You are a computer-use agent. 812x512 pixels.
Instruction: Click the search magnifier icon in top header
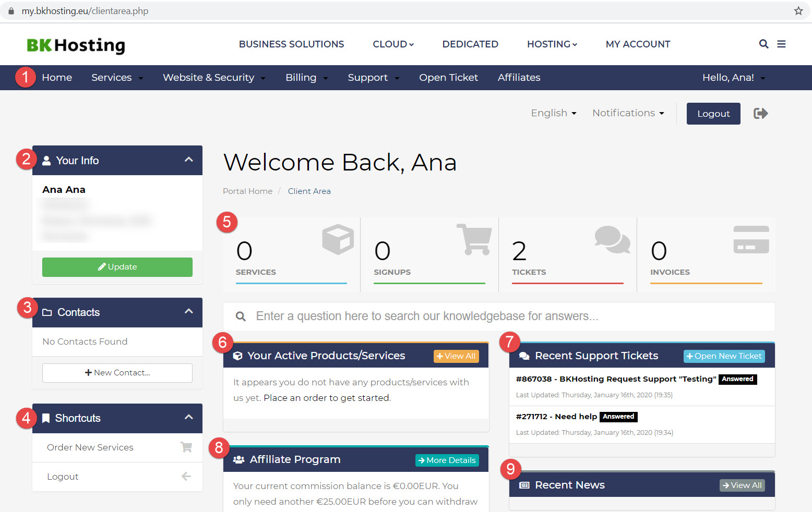(763, 44)
